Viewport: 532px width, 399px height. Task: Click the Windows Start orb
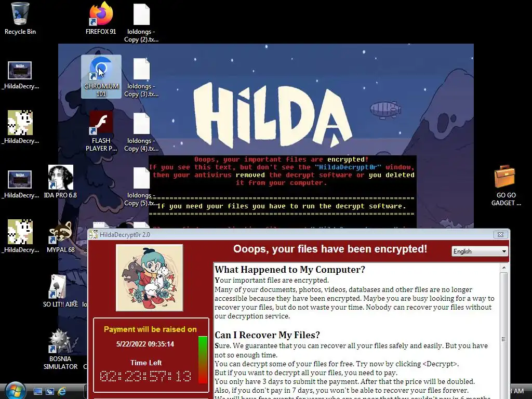click(x=15, y=391)
